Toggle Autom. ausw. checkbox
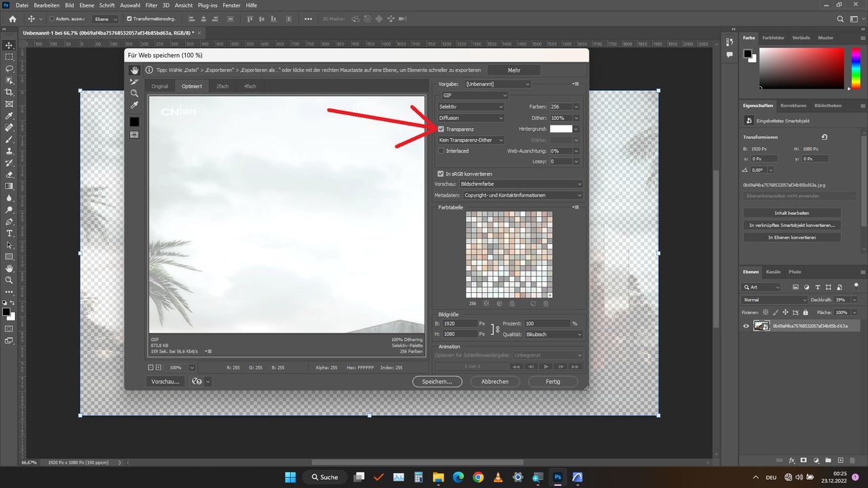Screen dimensions: 868x488 pos(52,19)
